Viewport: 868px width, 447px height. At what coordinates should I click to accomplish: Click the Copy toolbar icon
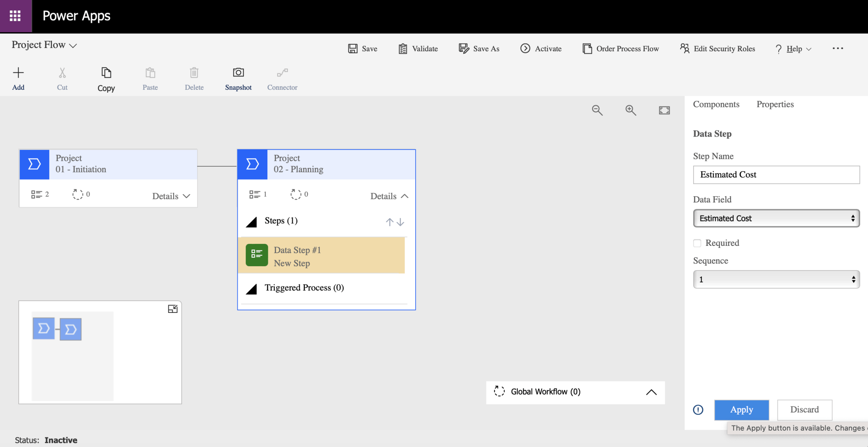106,73
